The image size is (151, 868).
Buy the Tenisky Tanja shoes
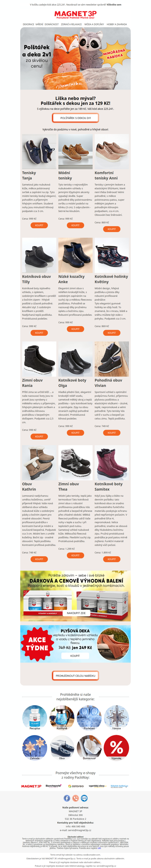pyautogui.click(x=39, y=225)
